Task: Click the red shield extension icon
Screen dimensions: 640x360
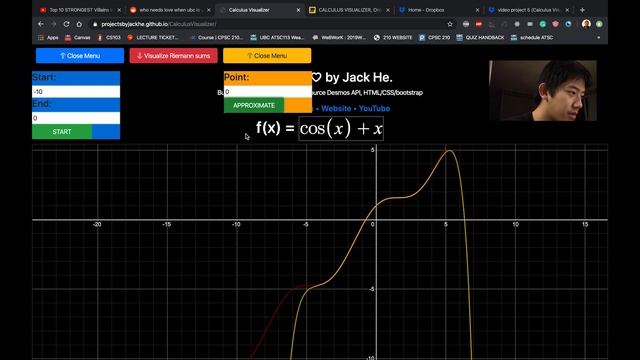Action: [555, 24]
